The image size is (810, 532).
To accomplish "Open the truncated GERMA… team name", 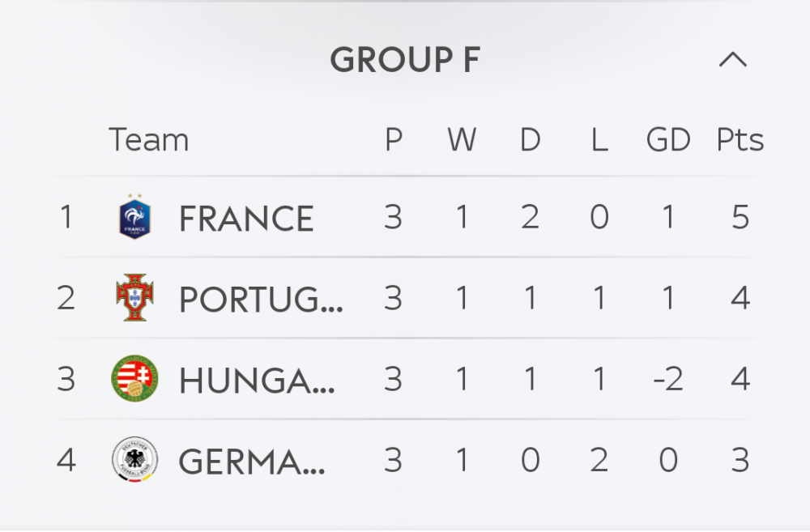I will [252, 462].
